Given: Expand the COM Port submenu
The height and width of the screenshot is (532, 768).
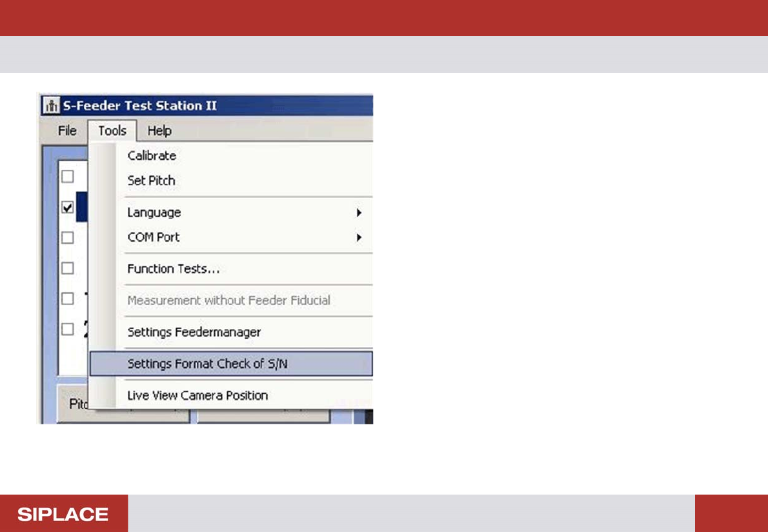Looking at the screenshot, I should coord(230,237).
